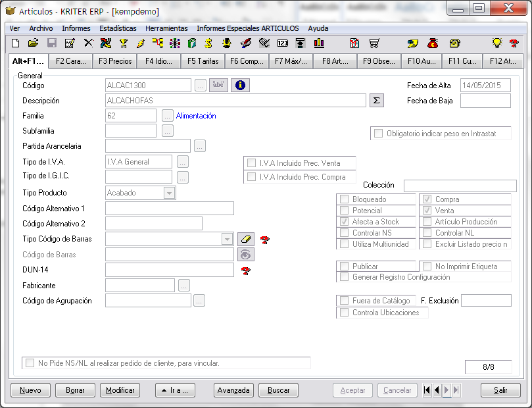The width and height of the screenshot is (532, 408).
Task: Click the multicolored star network toolbar icon
Action: pos(175,43)
